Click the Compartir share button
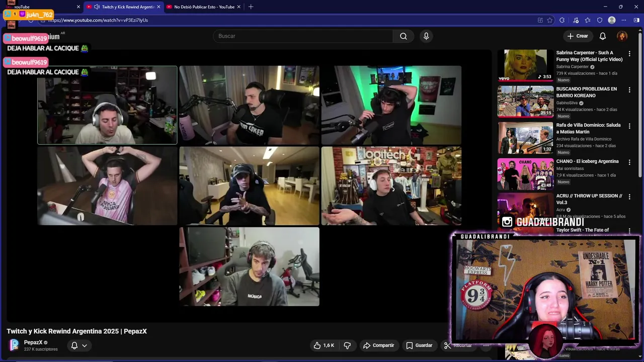 [379, 345]
